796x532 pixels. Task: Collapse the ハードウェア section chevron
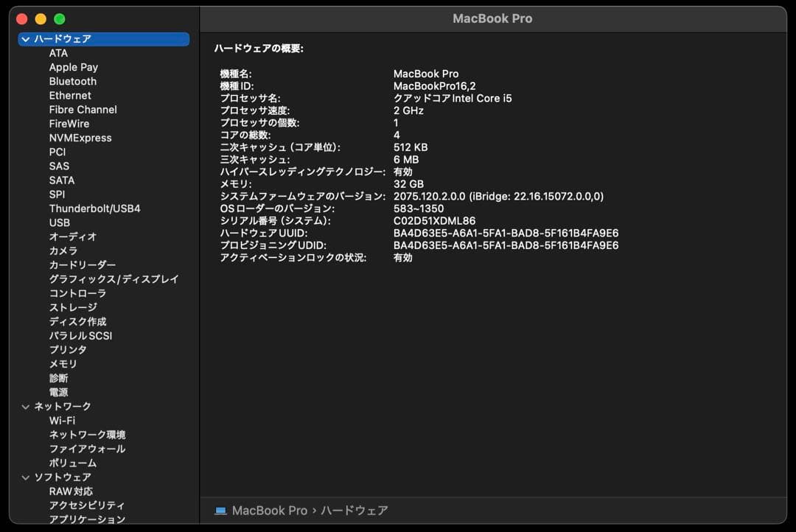click(x=25, y=39)
